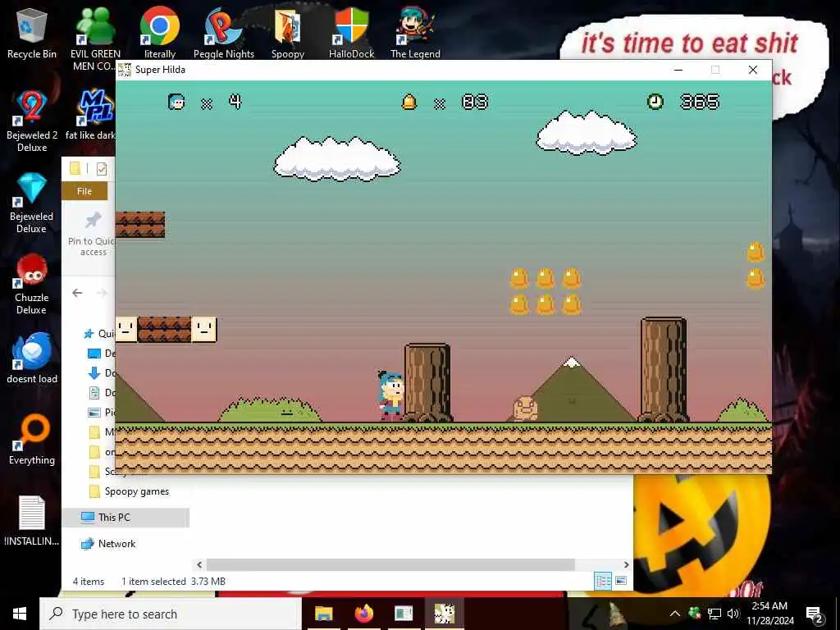Minimize the Super Hilda window
The width and height of the screenshot is (840, 630).
[678, 70]
